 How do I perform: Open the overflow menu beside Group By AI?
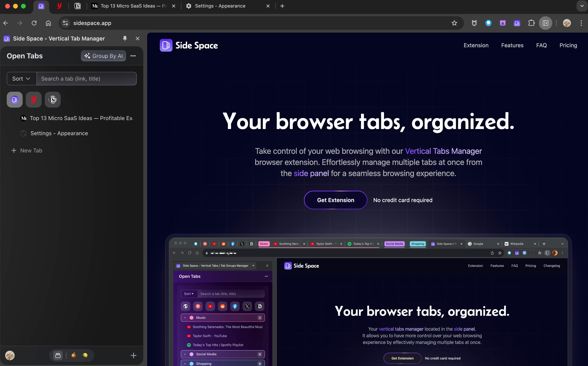(x=133, y=56)
